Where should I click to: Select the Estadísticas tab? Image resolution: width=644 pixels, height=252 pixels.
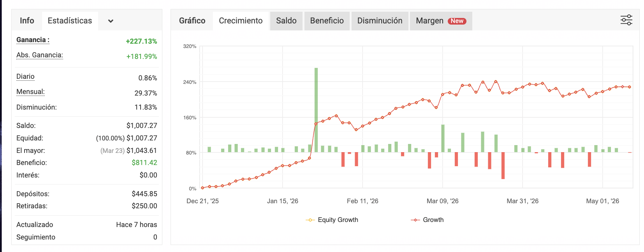70,21
